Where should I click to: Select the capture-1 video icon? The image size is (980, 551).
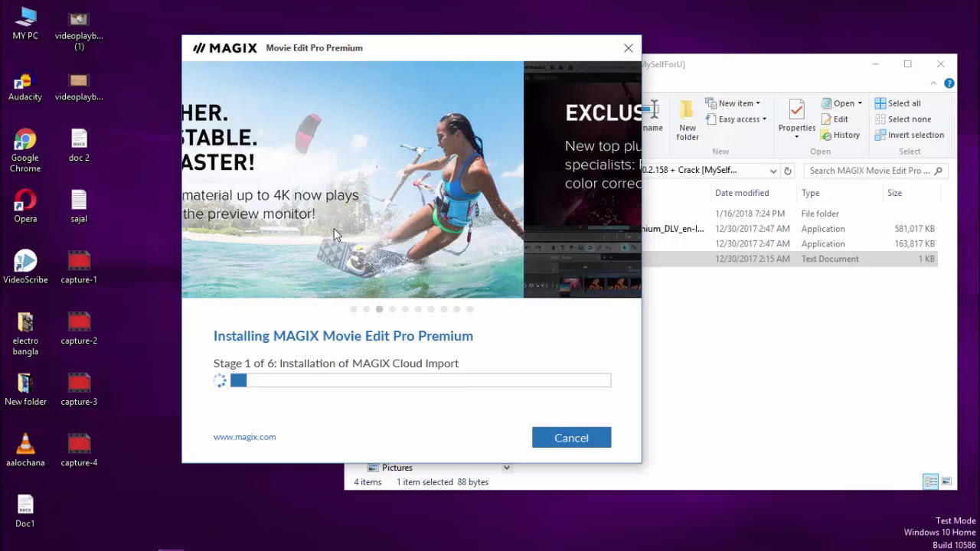pyautogui.click(x=79, y=268)
